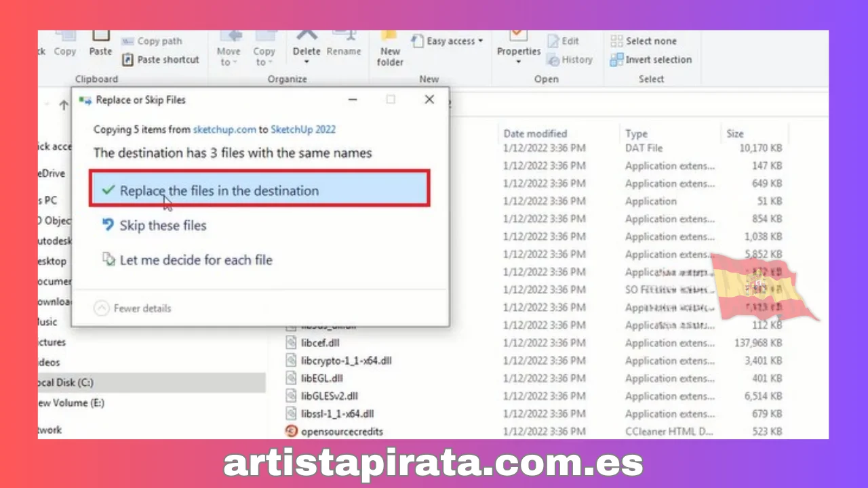Minimize the Replace or Skip Files dialog
This screenshot has width=868, height=488.
point(353,100)
